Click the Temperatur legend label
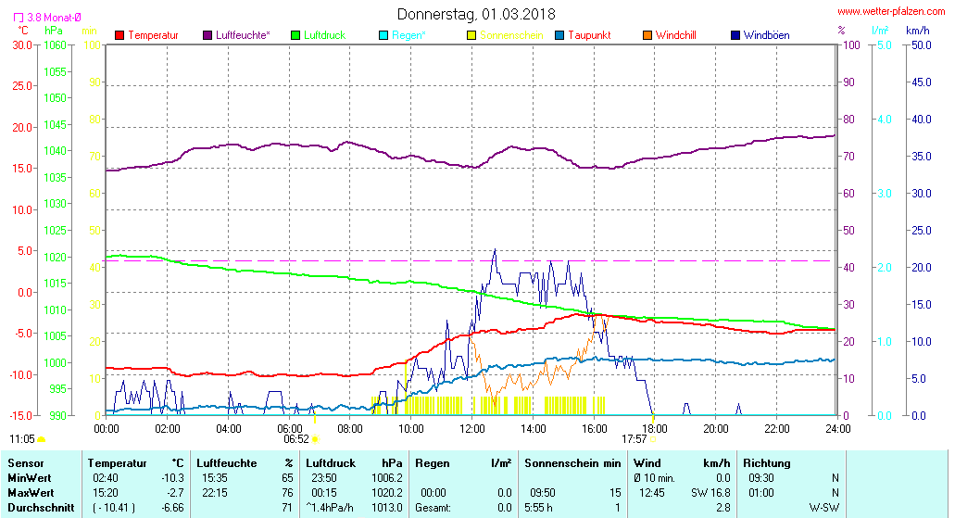Screen dimensions: 980x518 point(153,35)
